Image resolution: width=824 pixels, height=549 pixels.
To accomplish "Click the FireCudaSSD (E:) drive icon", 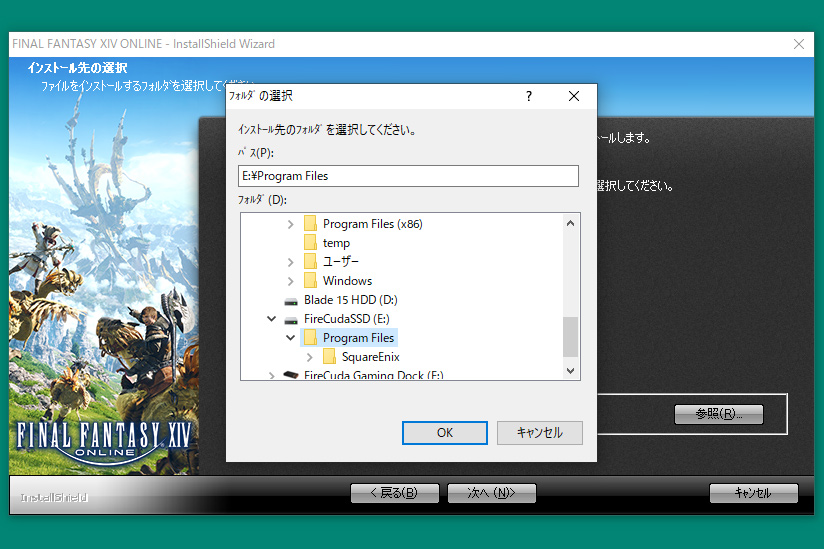I will click(x=291, y=320).
